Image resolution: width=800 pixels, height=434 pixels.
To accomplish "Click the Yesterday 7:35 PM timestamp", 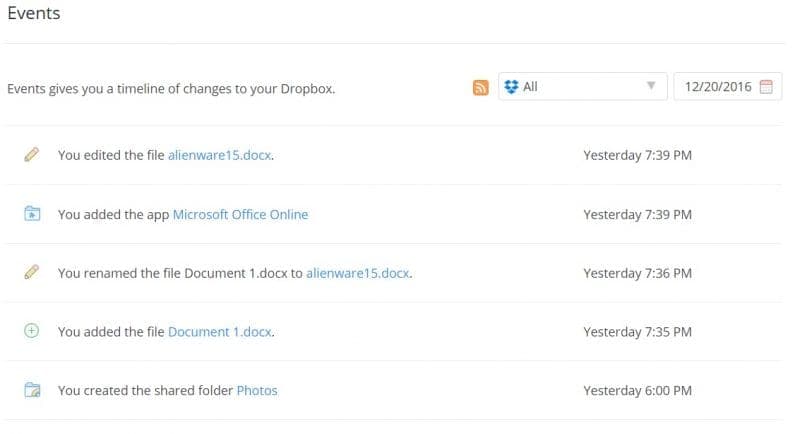I will (x=638, y=332).
